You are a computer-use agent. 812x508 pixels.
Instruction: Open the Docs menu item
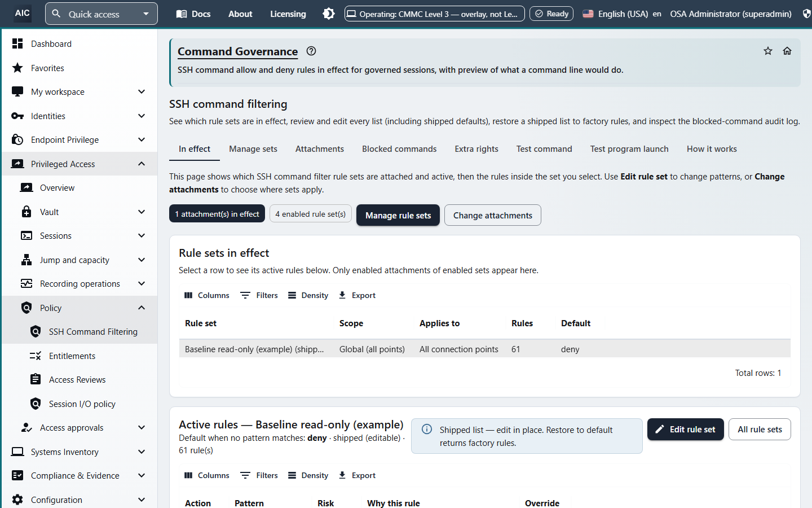pos(193,14)
